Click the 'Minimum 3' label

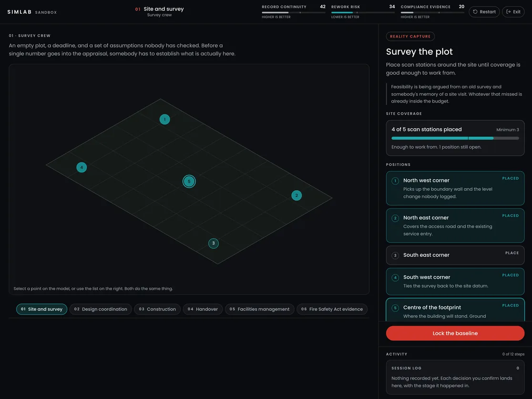click(x=508, y=130)
